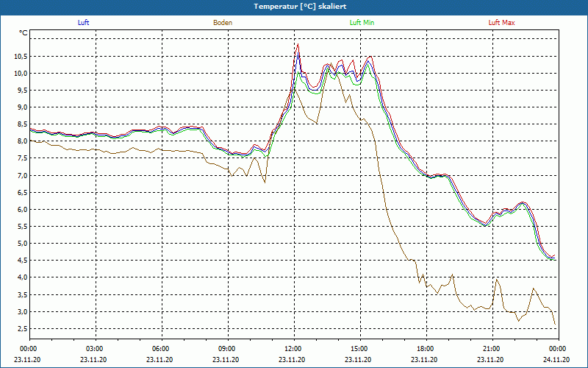Click the 9,5 y-axis value

(x=23, y=90)
